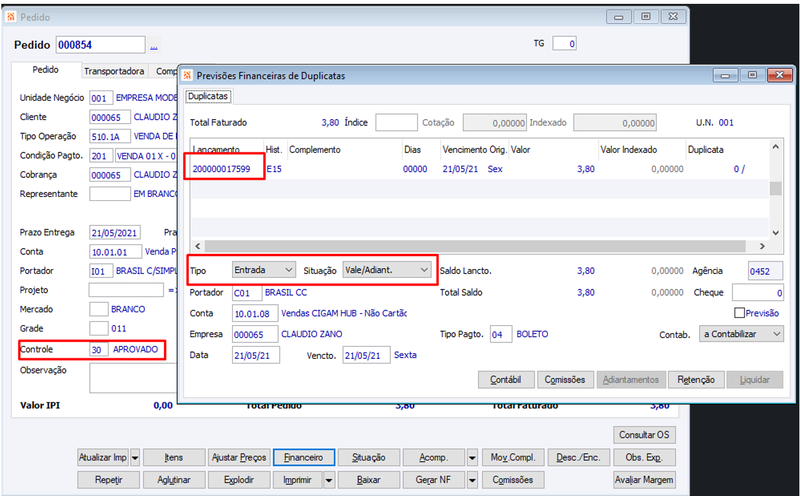Click the grid's right horizontal scroll arrow

(x=762, y=246)
